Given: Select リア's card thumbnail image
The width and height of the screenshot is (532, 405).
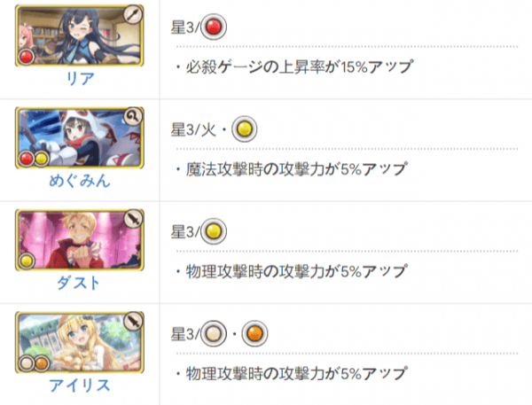Looking at the screenshot, I should 80,35.
